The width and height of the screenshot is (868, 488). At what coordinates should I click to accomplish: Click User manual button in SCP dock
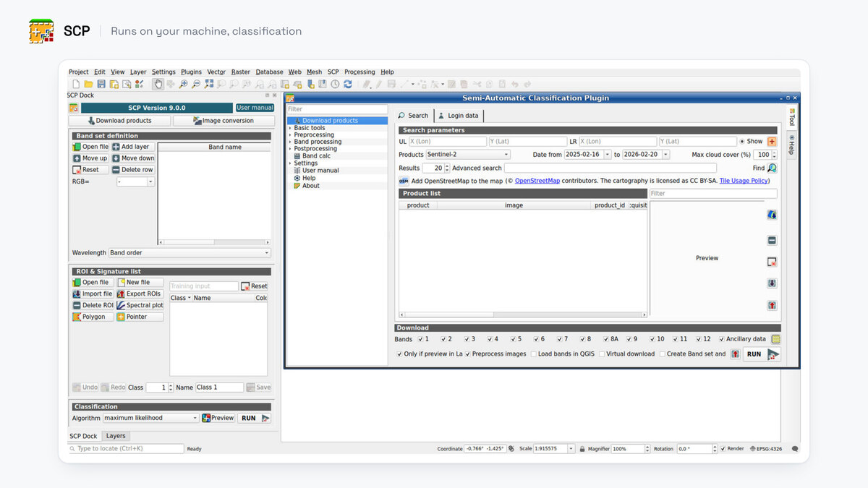tap(255, 108)
